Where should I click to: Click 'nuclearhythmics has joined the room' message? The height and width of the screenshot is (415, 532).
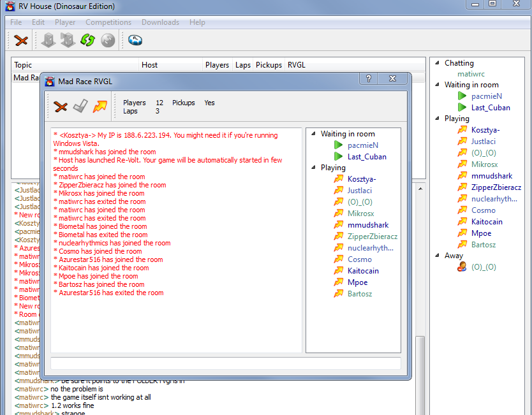point(112,243)
